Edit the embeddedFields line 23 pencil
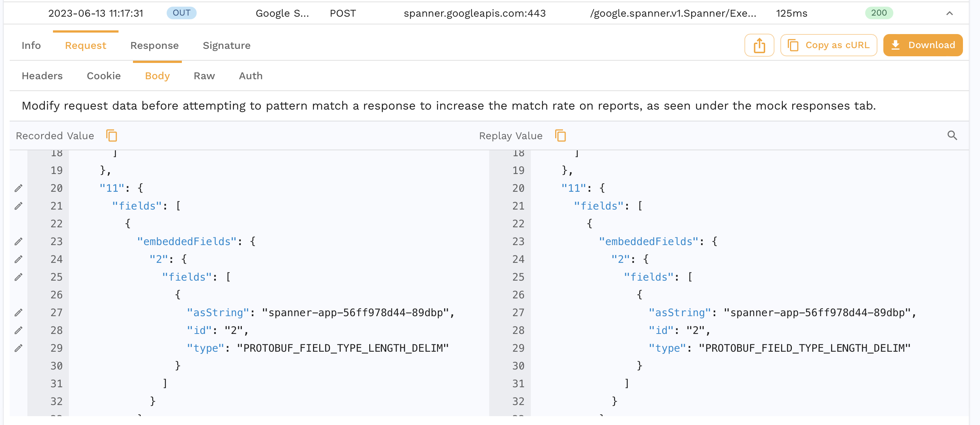This screenshot has width=980, height=425. click(x=19, y=241)
